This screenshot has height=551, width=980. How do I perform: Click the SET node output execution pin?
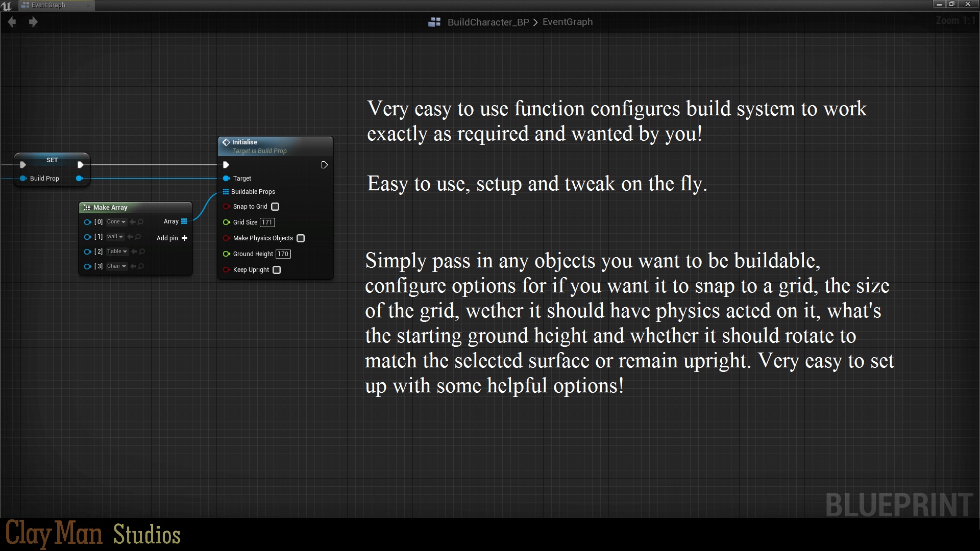coord(80,165)
